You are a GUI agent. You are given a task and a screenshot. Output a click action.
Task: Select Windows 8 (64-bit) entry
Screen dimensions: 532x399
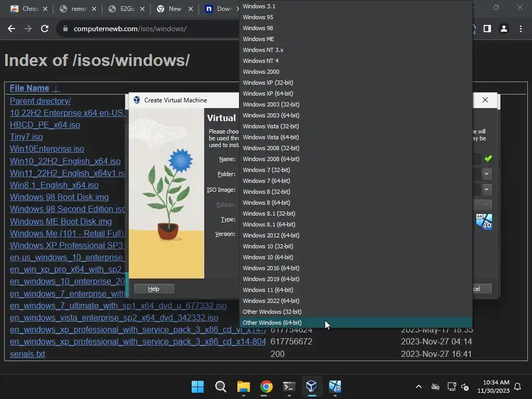pyautogui.click(x=355, y=203)
